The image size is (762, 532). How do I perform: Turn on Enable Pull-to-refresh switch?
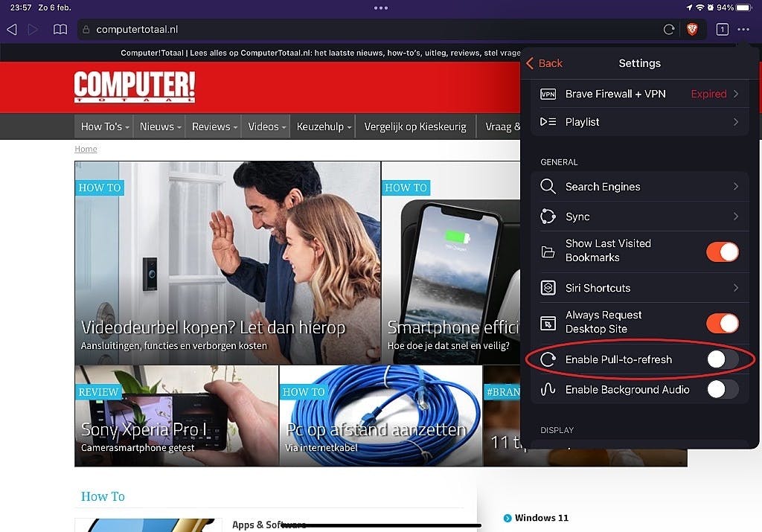(x=722, y=359)
